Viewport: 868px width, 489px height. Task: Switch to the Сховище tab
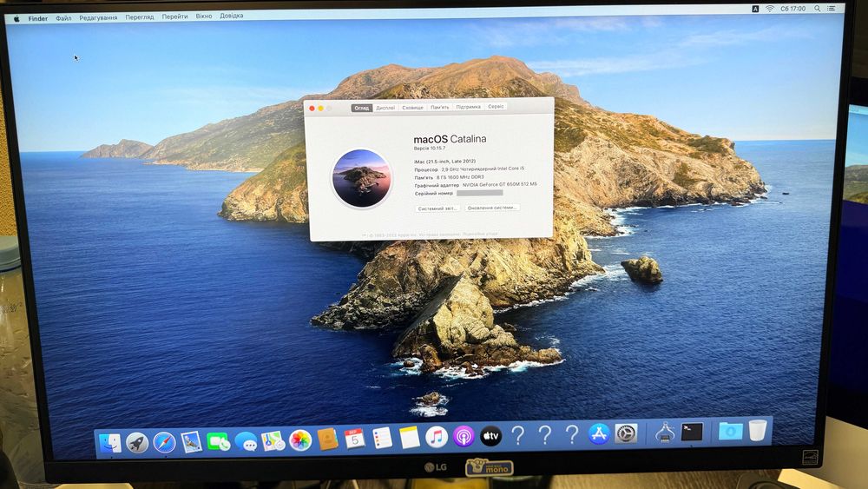(x=412, y=108)
